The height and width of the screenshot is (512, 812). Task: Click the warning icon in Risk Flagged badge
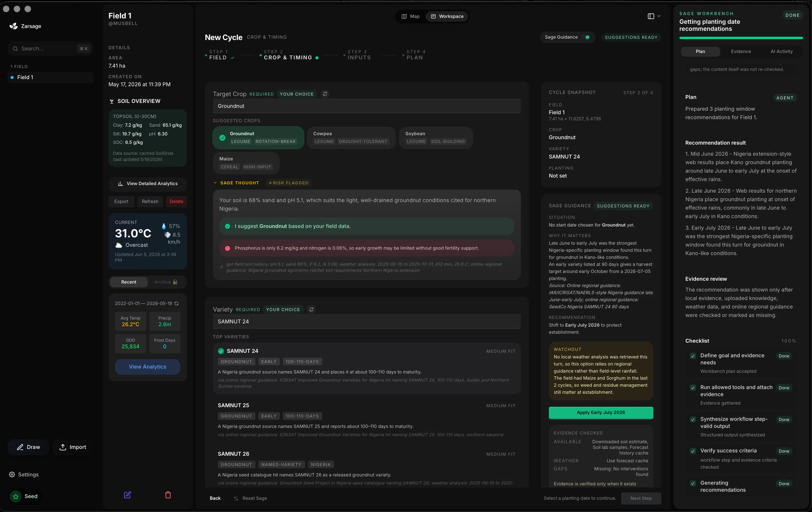tap(270, 183)
